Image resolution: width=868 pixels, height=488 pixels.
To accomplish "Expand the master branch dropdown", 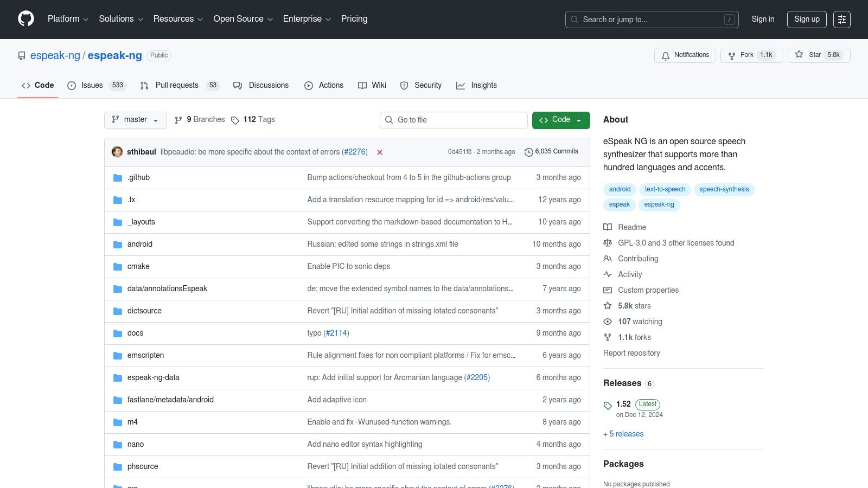I will tap(135, 120).
